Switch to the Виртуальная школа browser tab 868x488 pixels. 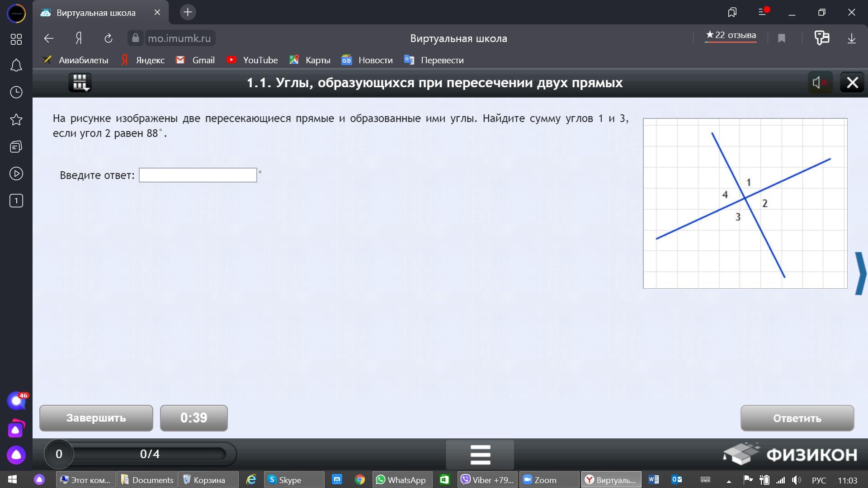point(96,13)
